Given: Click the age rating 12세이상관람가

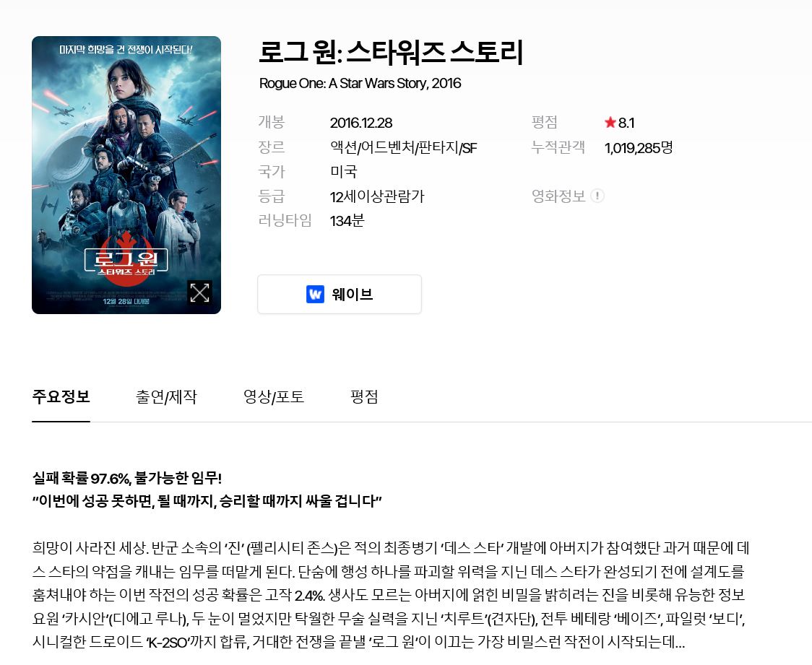Looking at the screenshot, I should 377,196.
